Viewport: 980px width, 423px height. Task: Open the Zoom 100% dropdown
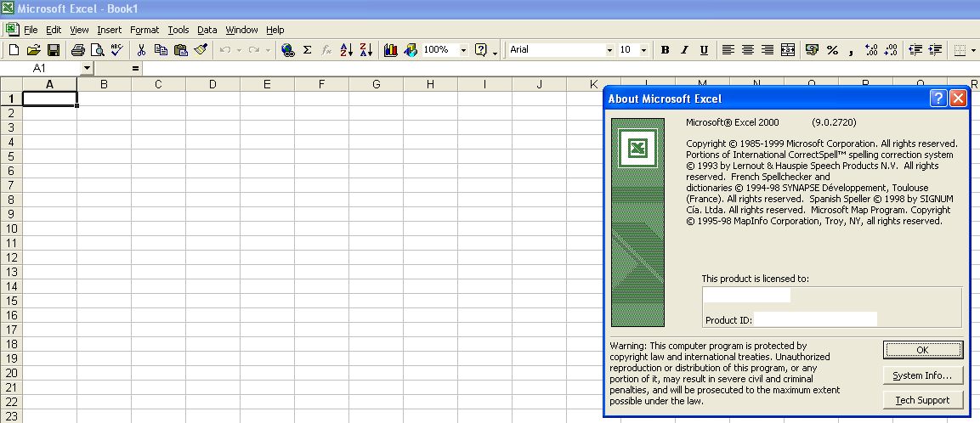pyautogui.click(x=464, y=50)
